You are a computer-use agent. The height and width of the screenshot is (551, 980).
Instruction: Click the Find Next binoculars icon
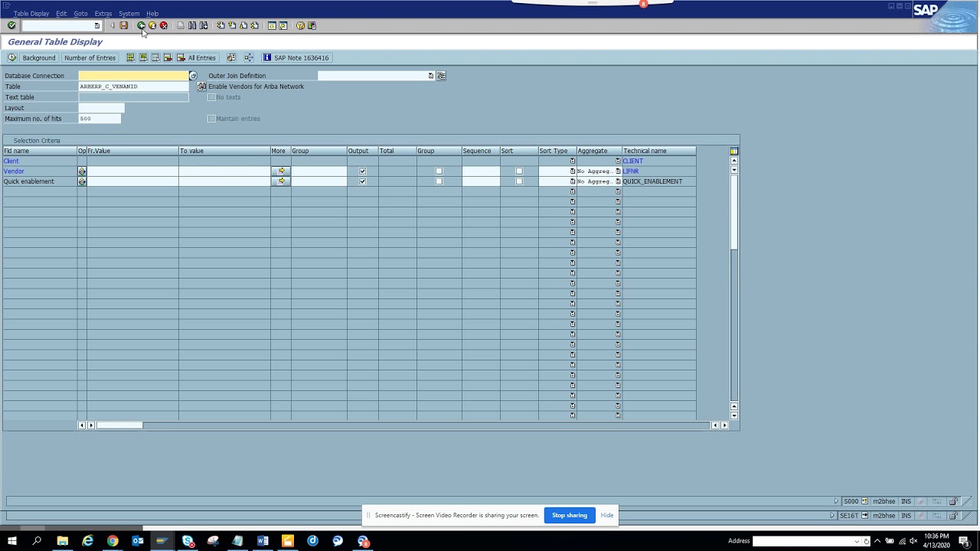(x=204, y=25)
